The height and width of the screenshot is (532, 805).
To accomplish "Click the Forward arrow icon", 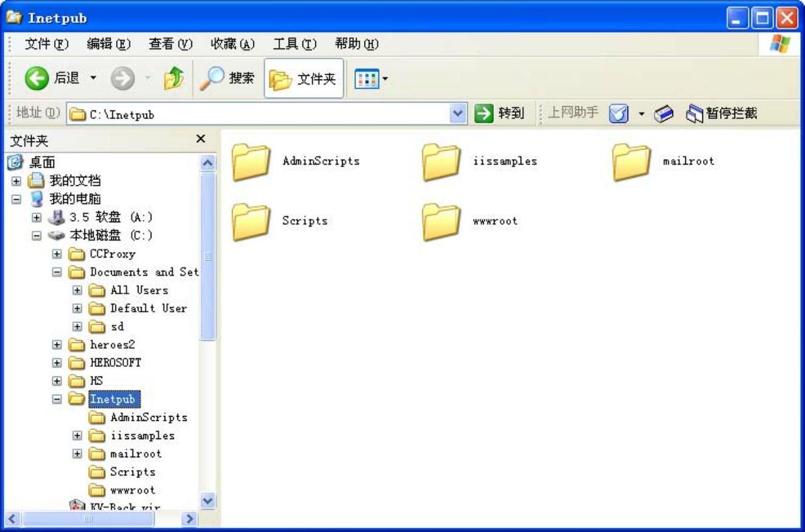I will pyautogui.click(x=123, y=78).
